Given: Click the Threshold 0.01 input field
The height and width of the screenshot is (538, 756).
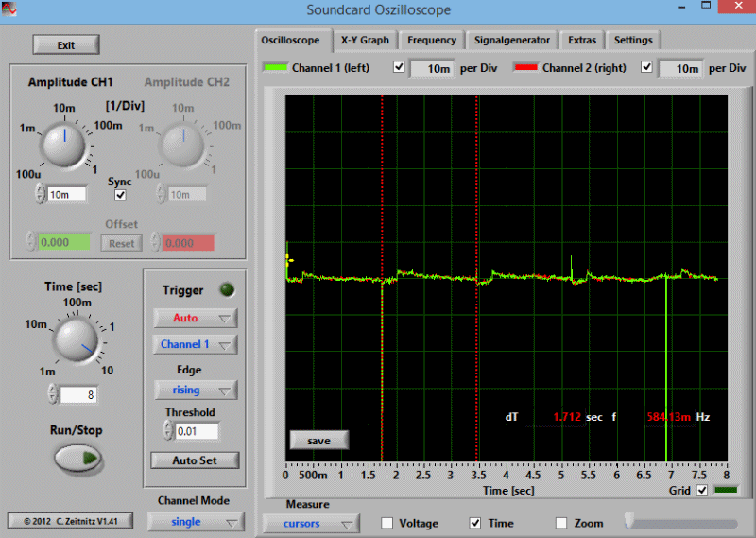Looking at the screenshot, I should (197, 431).
